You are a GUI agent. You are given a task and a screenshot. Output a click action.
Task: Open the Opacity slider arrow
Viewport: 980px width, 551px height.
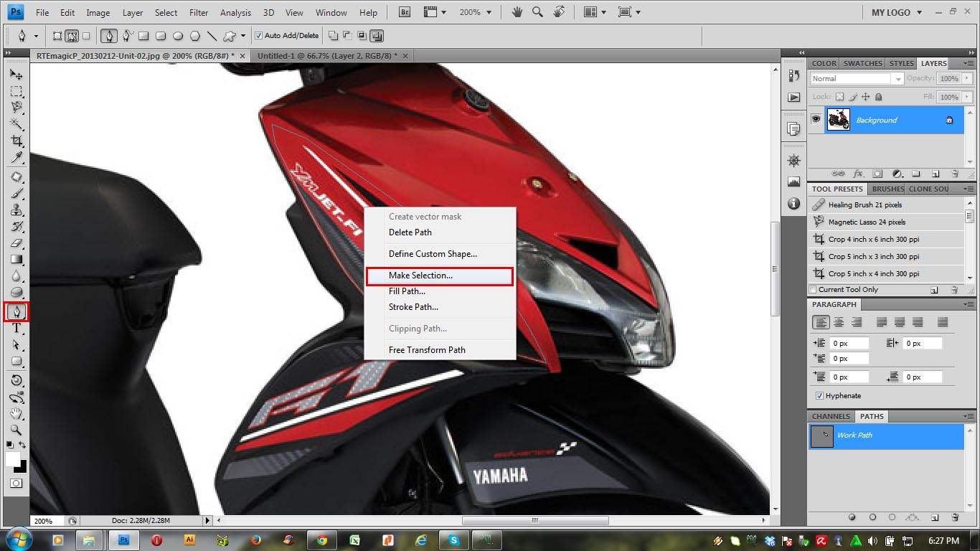pos(967,79)
